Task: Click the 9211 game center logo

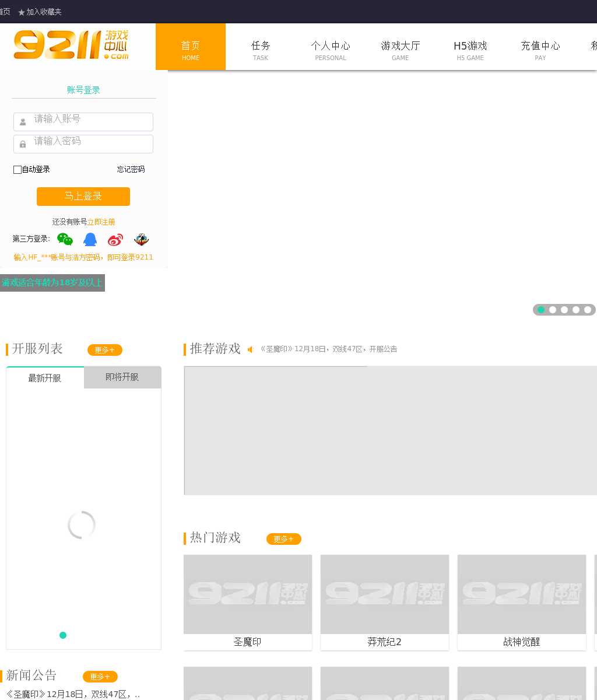Action: coord(71,45)
